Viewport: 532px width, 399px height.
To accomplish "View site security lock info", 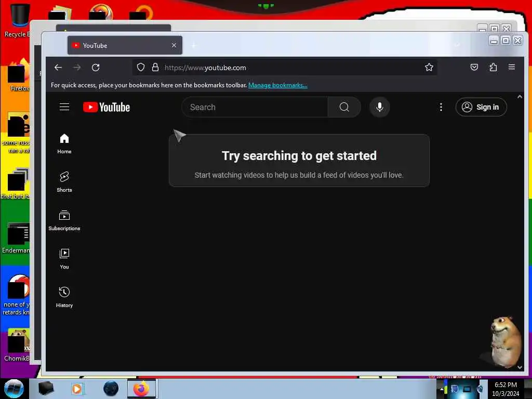I will coord(155,68).
